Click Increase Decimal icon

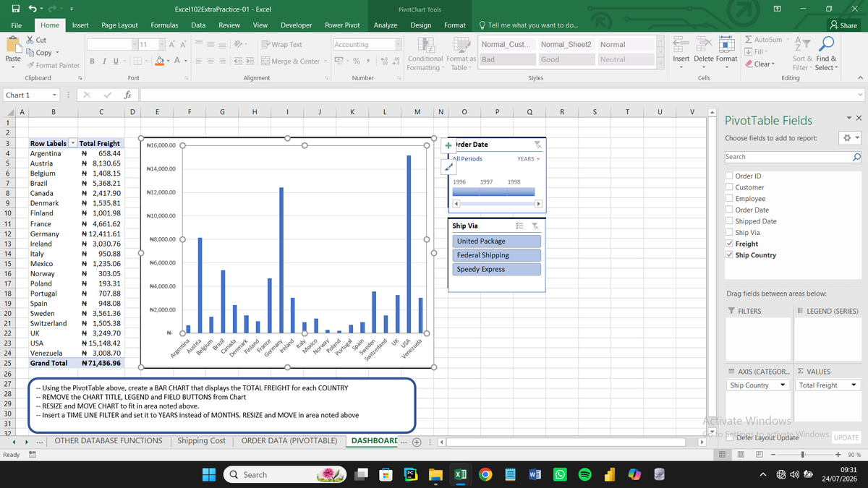385,61
